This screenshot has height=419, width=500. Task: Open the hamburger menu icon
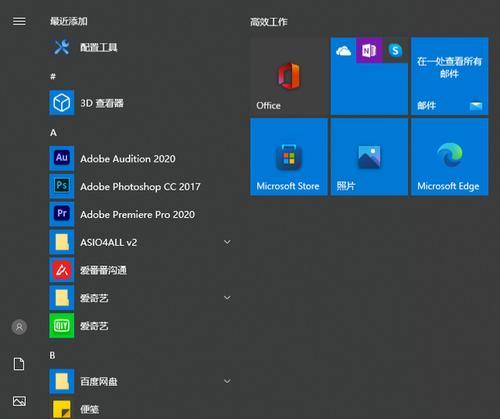(x=19, y=21)
